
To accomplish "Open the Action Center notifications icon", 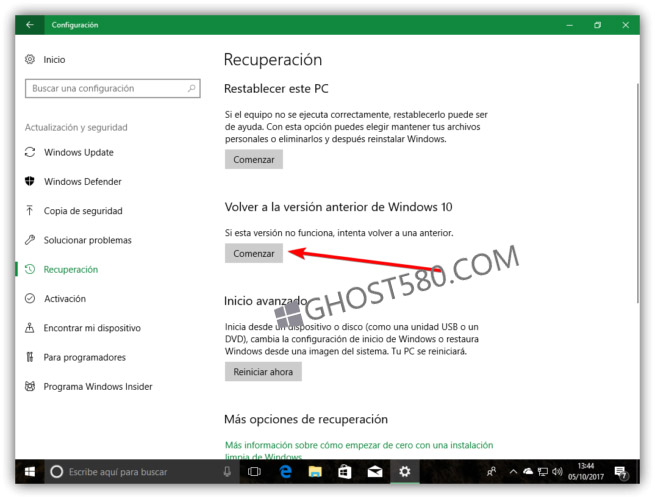I will coord(621,472).
